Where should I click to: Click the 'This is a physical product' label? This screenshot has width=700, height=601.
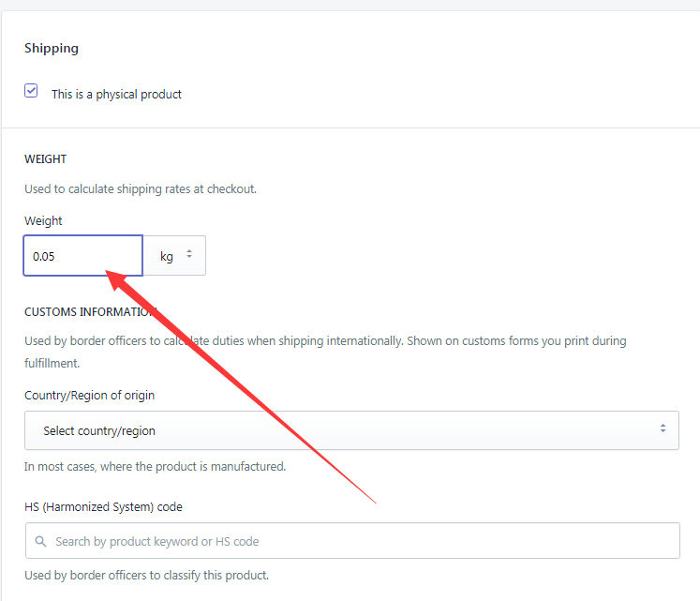[x=116, y=95]
